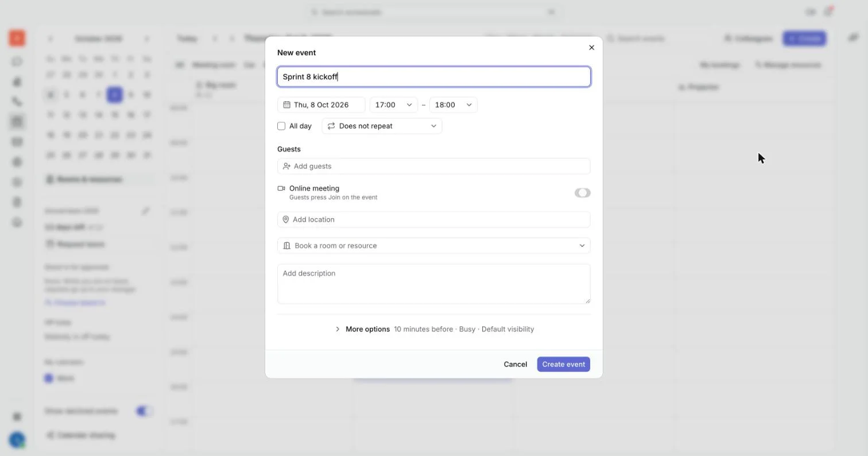Cancel the new event

point(515,365)
